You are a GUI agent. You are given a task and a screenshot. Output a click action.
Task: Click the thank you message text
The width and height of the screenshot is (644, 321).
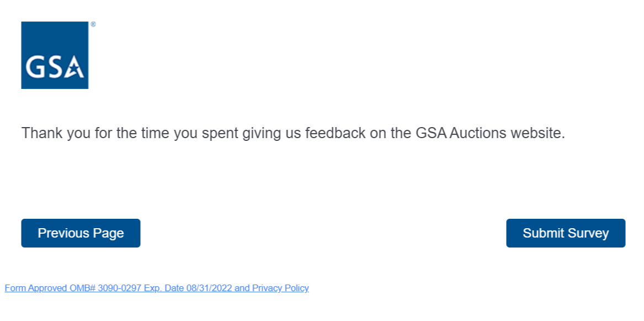(293, 134)
